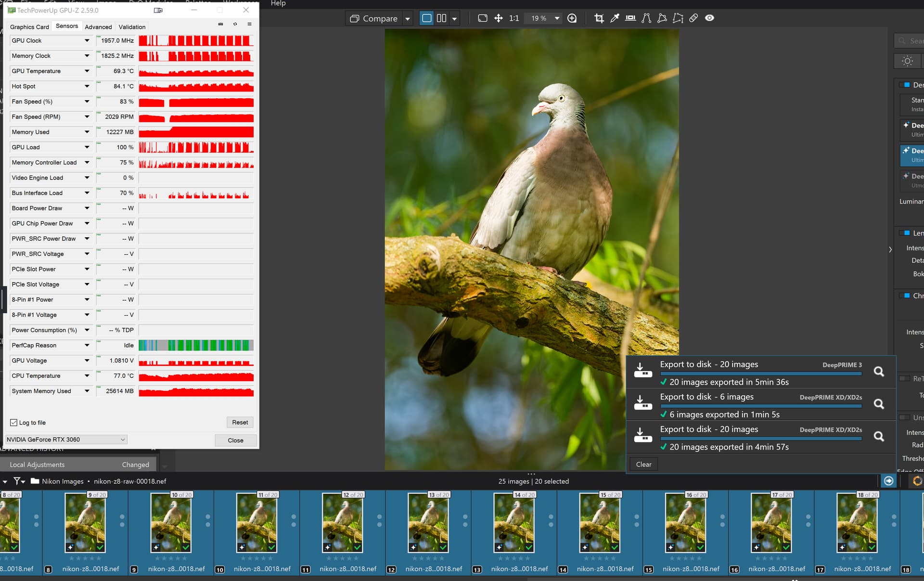Screen dimensions: 924x581
Task: Select thumbnail numbered 12 of 20
Action: pyautogui.click(x=342, y=523)
